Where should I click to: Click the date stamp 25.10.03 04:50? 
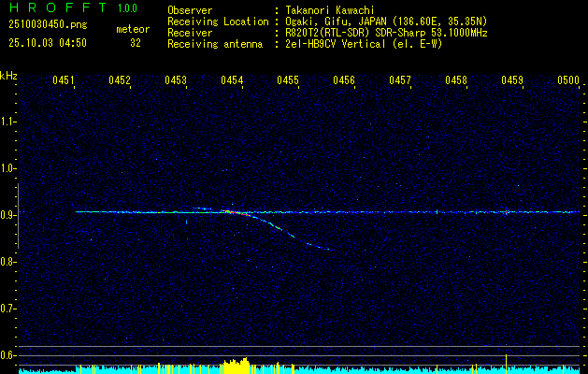pyautogui.click(x=47, y=42)
